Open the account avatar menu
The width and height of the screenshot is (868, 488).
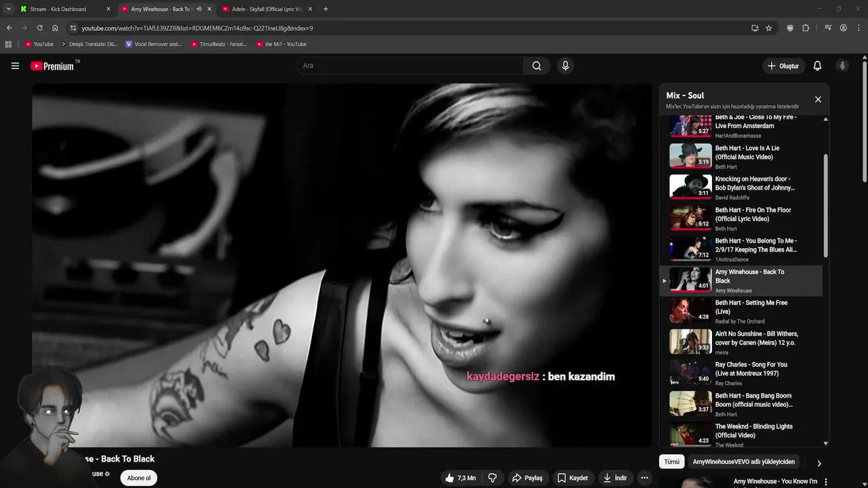click(842, 66)
